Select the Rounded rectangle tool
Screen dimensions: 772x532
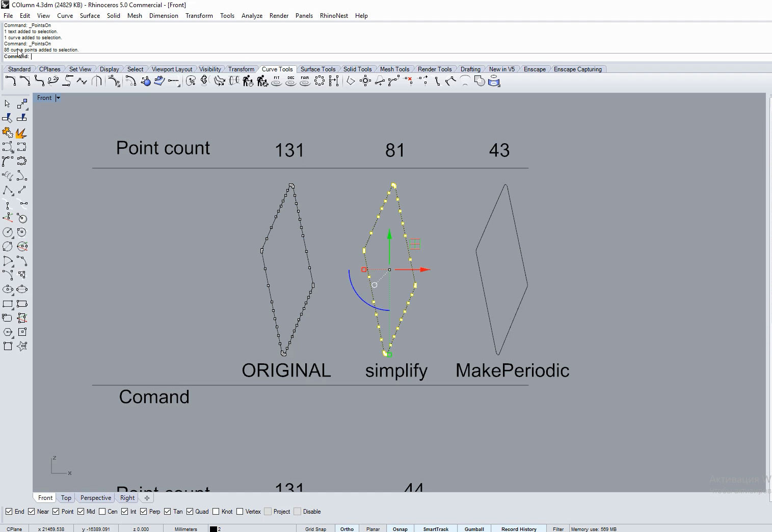point(7,317)
